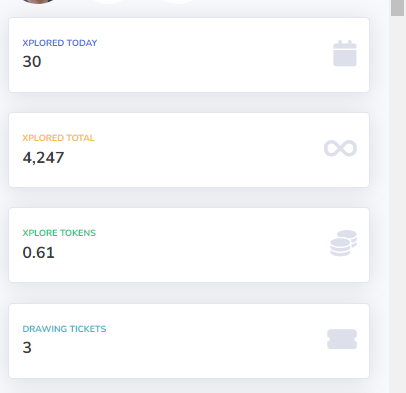The width and height of the screenshot is (406, 393).
Task: Open the Xplored Total stats card
Action: (189, 150)
